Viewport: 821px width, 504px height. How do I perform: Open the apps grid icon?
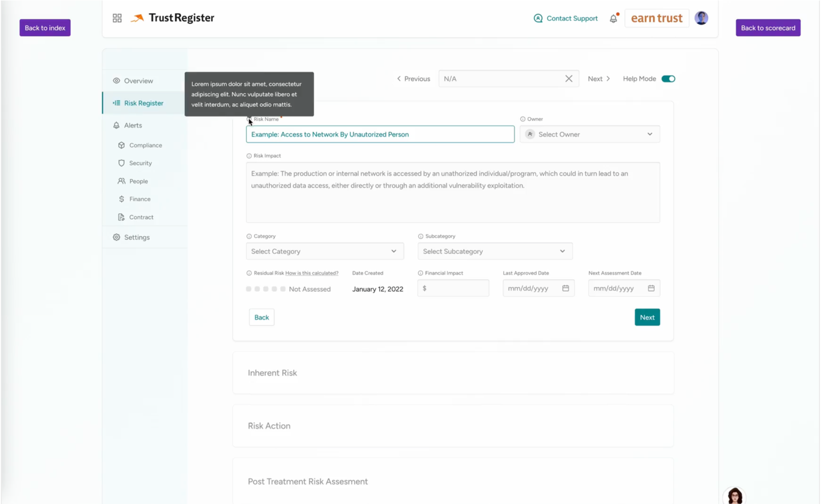(x=117, y=18)
